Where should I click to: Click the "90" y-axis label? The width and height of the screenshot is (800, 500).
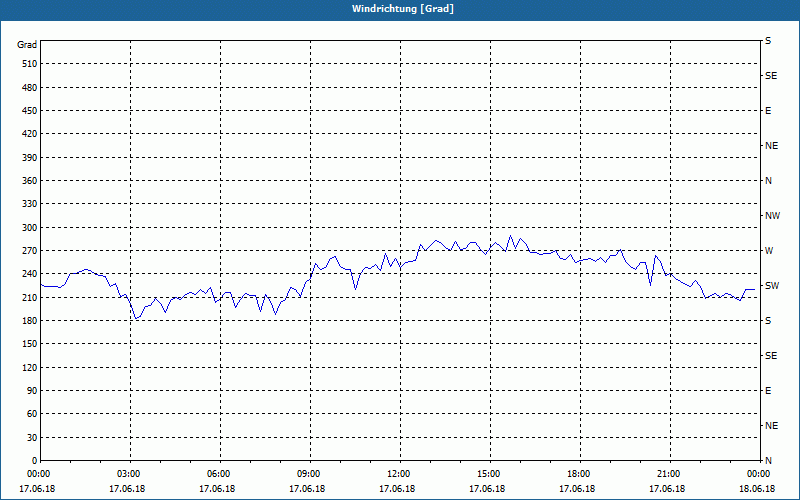(32, 391)
